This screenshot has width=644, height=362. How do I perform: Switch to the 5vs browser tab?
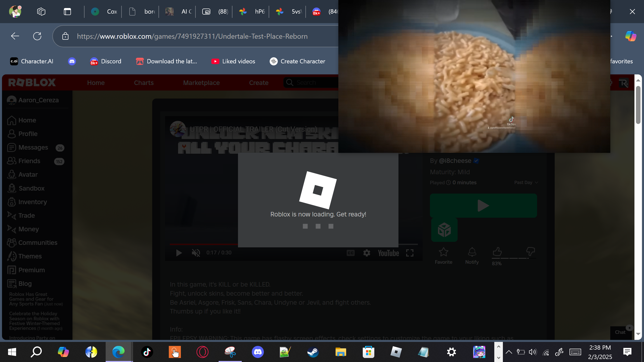click(x=288, y=12)
